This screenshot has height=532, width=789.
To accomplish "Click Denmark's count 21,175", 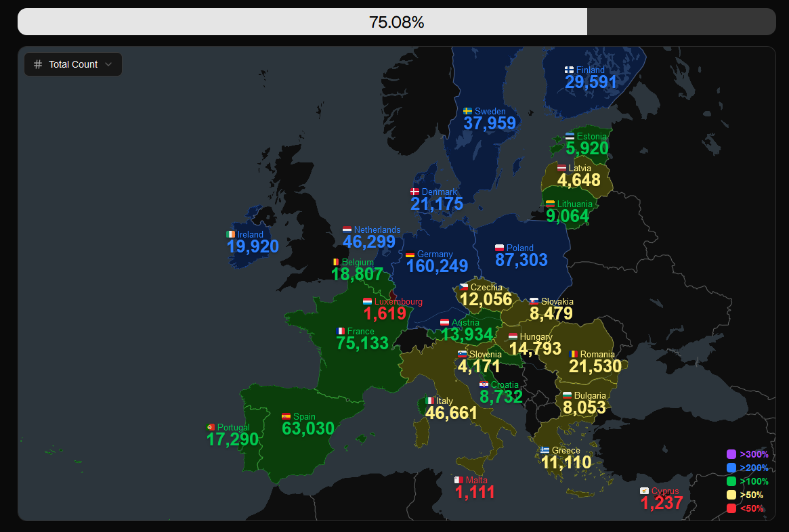I will pos(437,204).
